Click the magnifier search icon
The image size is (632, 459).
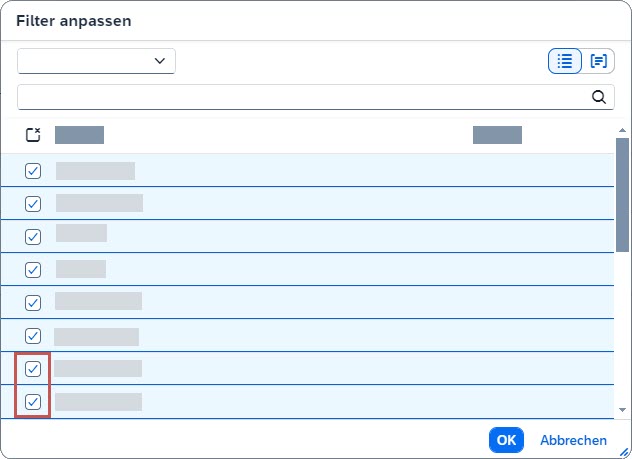tap(599, 97)
